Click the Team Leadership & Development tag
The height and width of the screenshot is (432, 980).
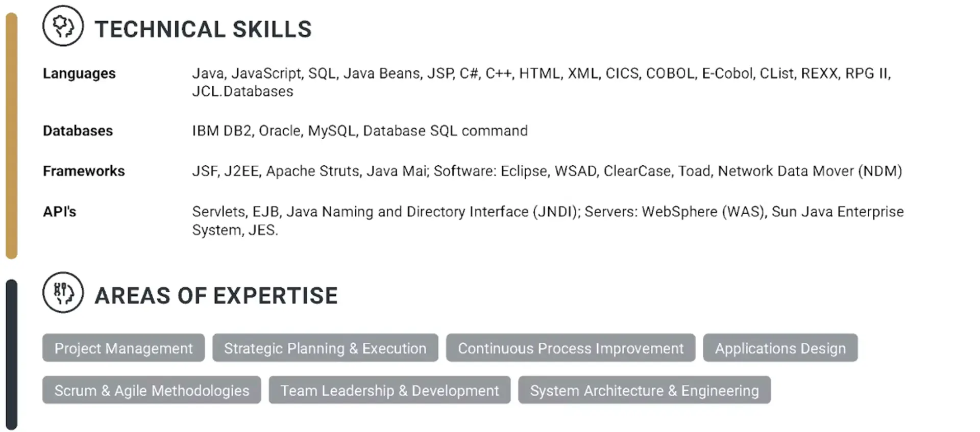coord(389,390)
